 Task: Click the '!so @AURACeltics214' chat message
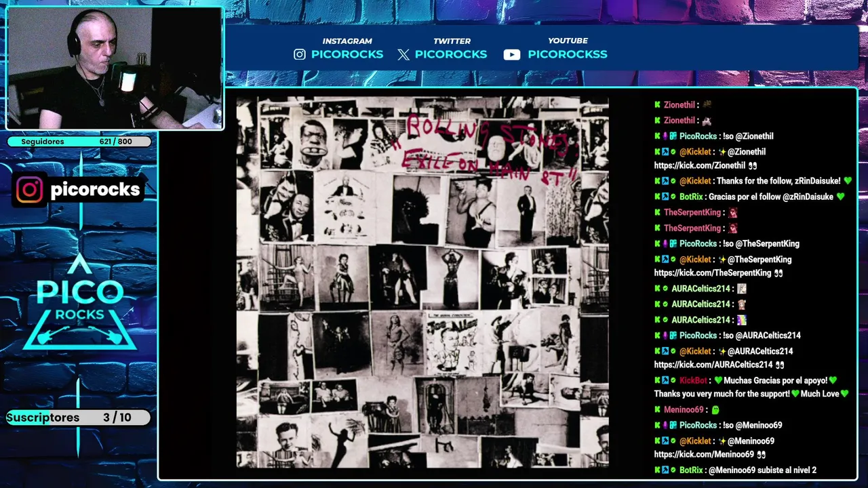[762, 335]
